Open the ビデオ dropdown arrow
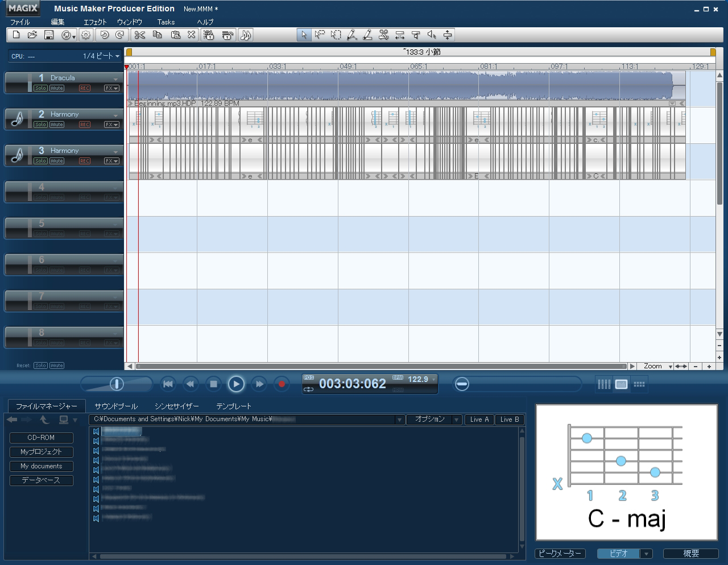This screenshot has width=728, height=565. [646, 554]
